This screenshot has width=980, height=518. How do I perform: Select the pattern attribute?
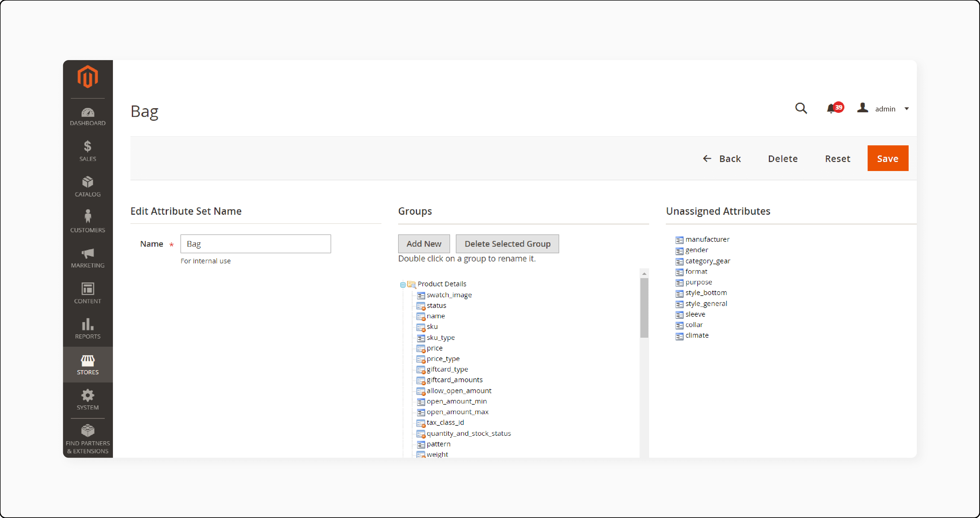[x=434, y=444]
